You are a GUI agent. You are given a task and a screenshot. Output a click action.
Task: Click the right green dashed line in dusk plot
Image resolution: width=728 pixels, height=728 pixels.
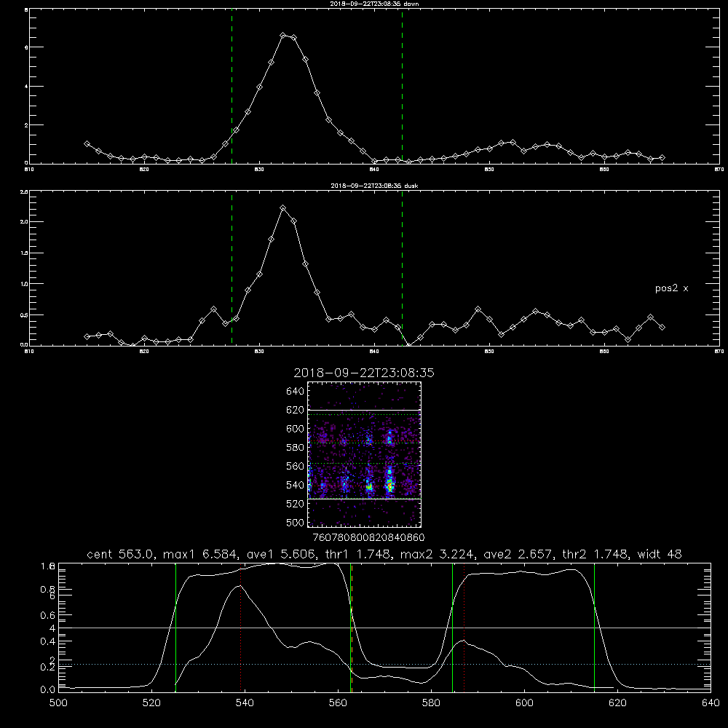coord(402,268)
